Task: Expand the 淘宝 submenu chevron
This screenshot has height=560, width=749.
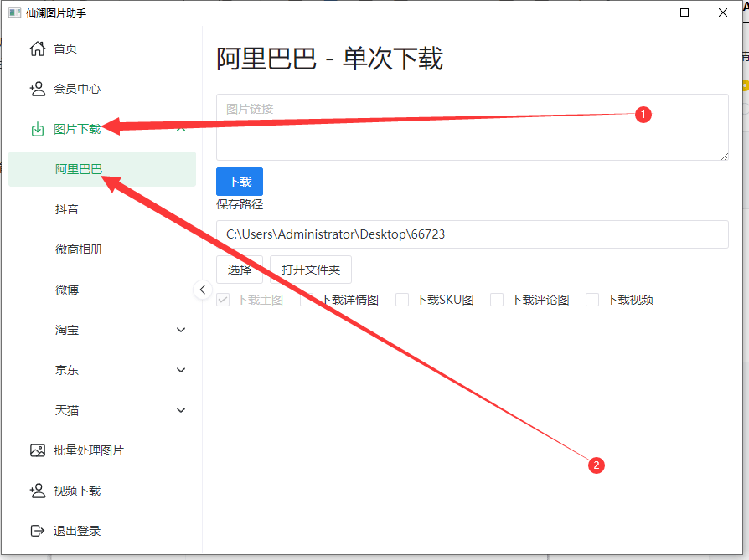Action: point(181,330)
